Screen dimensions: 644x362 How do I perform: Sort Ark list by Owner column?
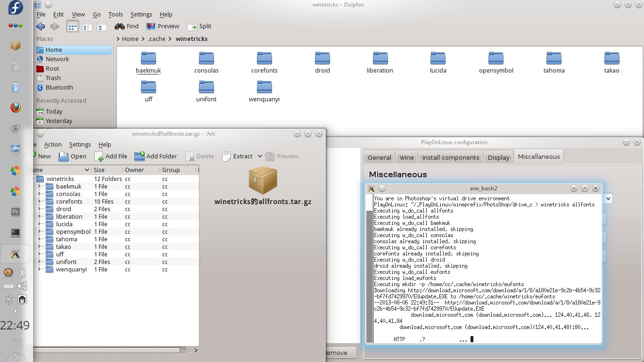pos(141,170)
